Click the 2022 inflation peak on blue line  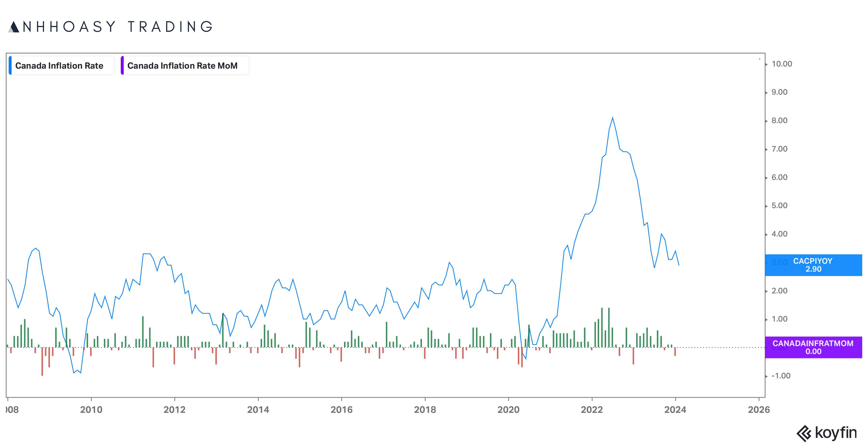click(x=613, y=118)
